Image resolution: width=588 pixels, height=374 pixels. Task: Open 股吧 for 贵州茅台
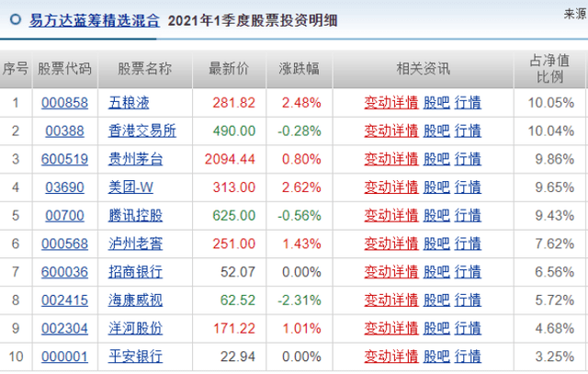point(436,159)
